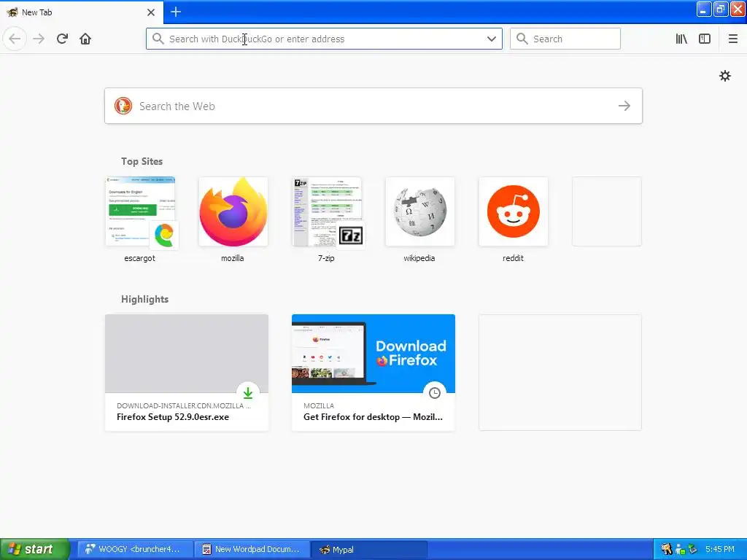Switch to New Wordpad Document taskbar item
This screenshot has height=560, width=747.
[252, 549]
